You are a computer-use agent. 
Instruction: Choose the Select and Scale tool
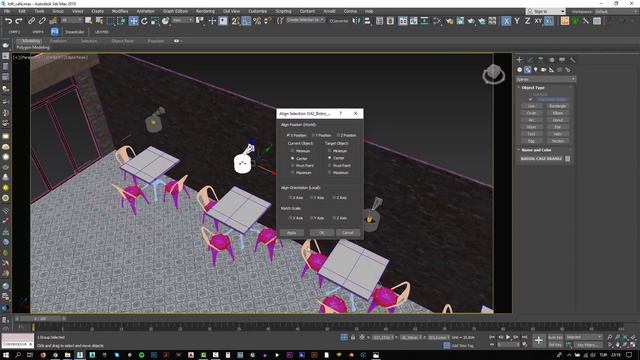click(155, 21)
